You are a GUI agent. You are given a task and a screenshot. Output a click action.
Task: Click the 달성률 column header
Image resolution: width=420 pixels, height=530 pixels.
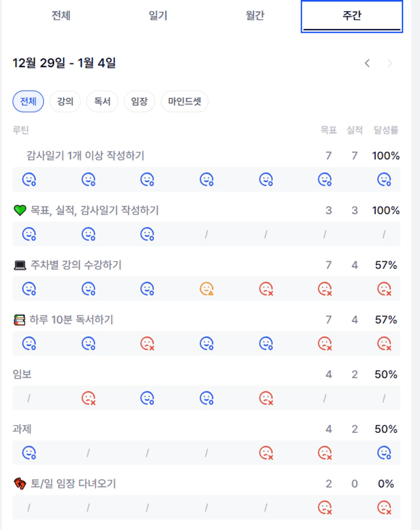coord(386,130)
